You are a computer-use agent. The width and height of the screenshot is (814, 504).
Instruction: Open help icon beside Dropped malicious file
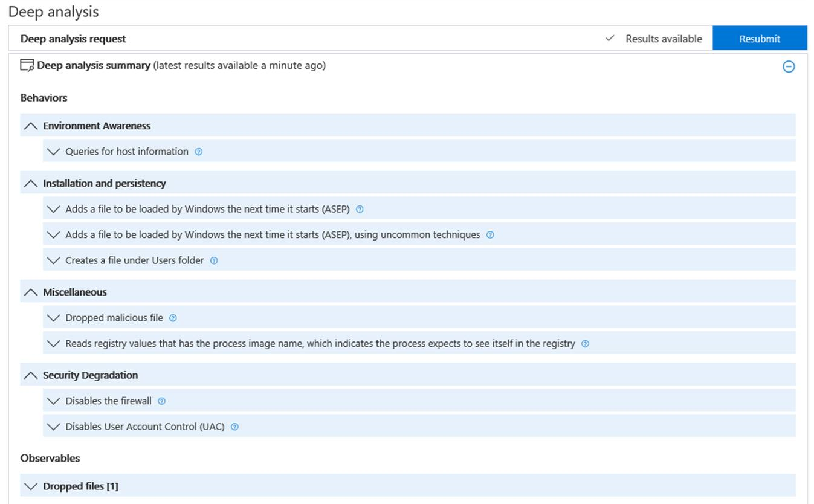pyautogui.click(x=173, y=318)
